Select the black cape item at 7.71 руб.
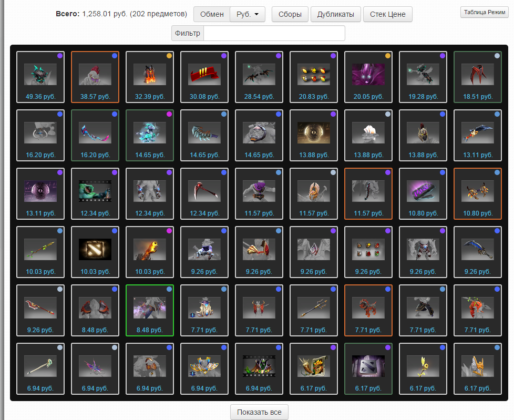514x420 pixels. click(423, 311)
